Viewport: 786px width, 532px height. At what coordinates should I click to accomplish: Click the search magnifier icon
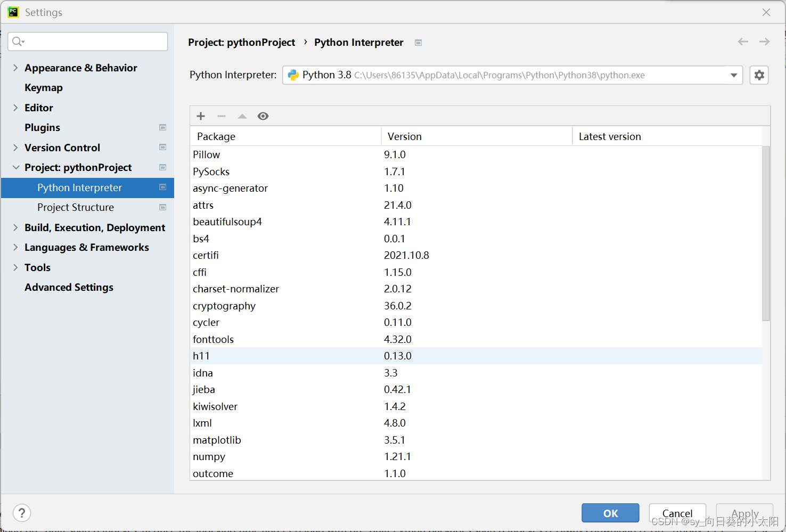(18, 42)
